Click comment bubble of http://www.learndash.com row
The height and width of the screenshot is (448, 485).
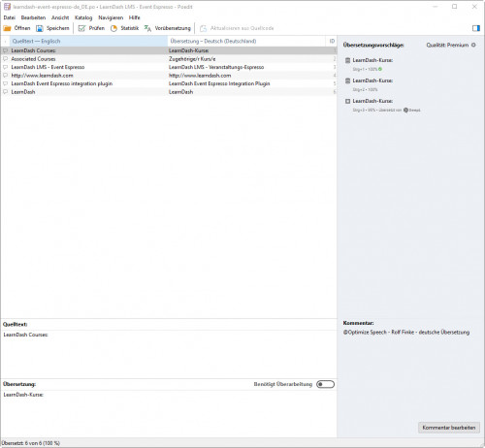click(5, 76)
